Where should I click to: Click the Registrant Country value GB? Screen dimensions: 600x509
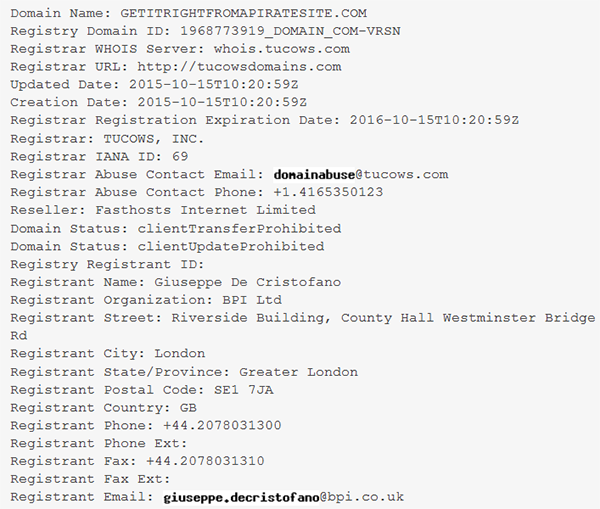tap(188, 408)
